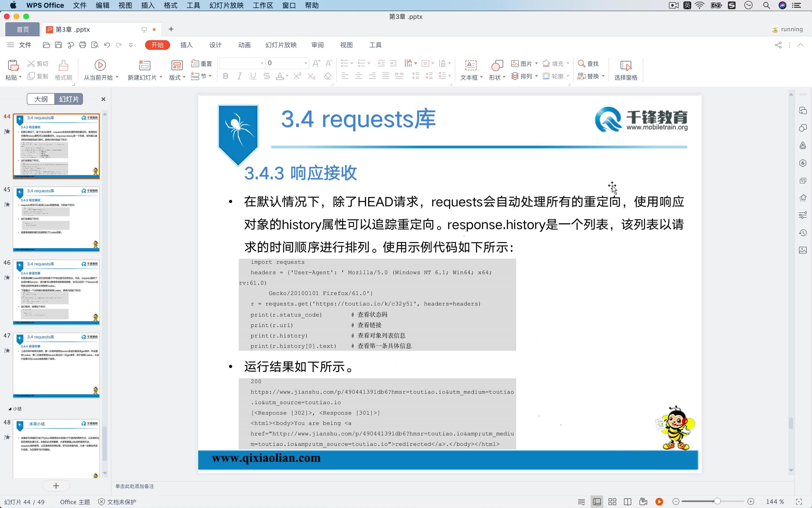
Task: Toggle Strikethrough formatting
Action: click(267, 76)
